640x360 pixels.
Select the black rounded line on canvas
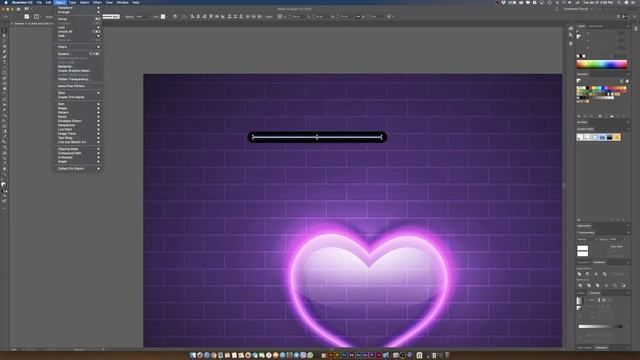pos(317,137)
